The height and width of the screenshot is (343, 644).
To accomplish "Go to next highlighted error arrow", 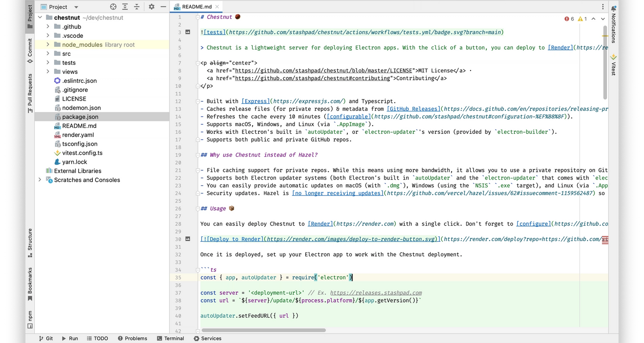I will (x=603, y=19).
